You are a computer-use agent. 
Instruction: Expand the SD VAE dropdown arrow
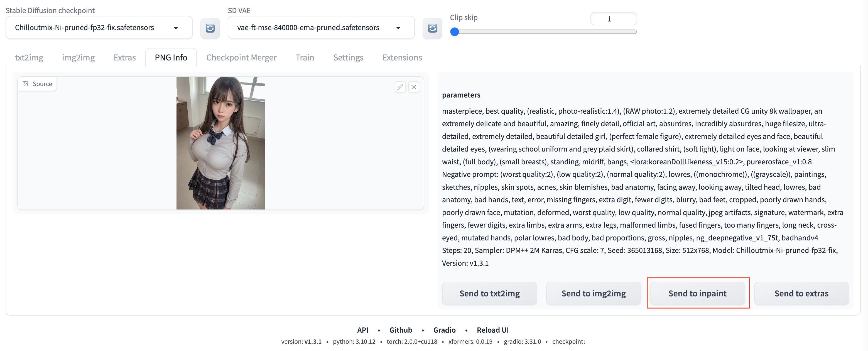tap(398, 28)
